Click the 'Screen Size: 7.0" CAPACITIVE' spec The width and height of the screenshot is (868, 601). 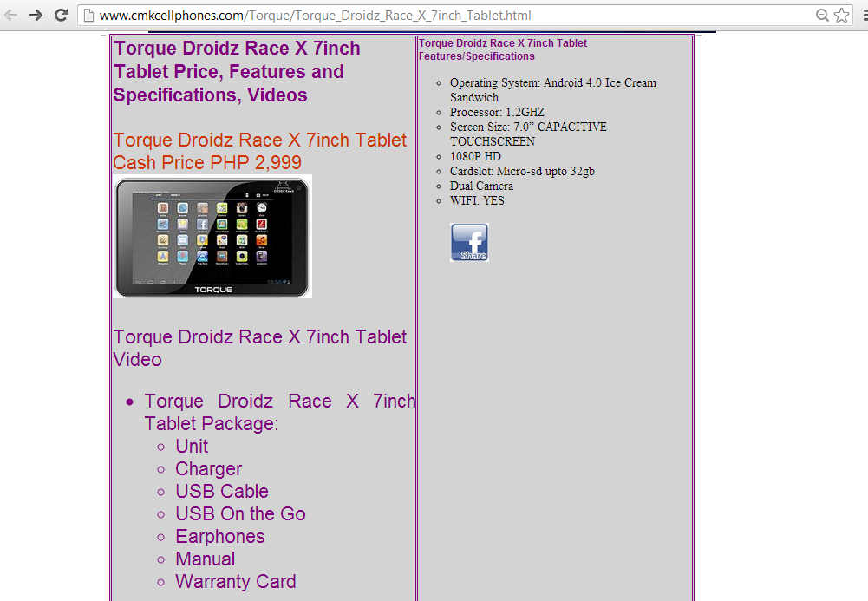click(x=528, y=134)
